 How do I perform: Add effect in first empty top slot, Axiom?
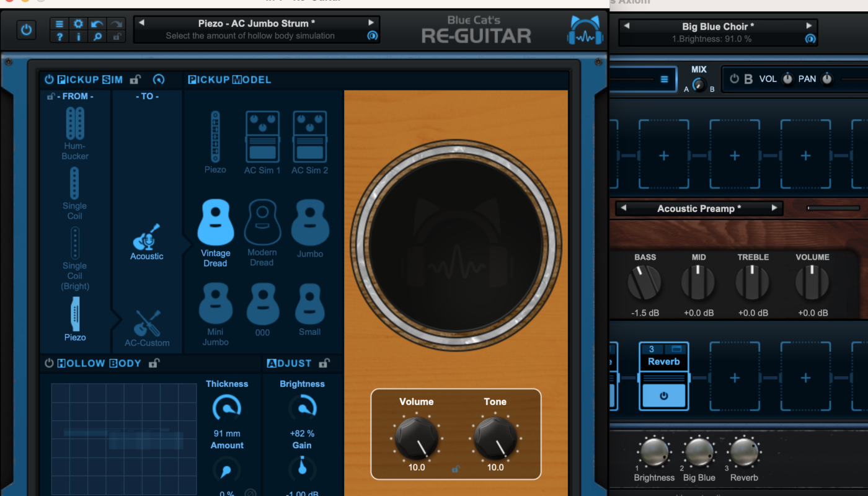tap(664, 154)
